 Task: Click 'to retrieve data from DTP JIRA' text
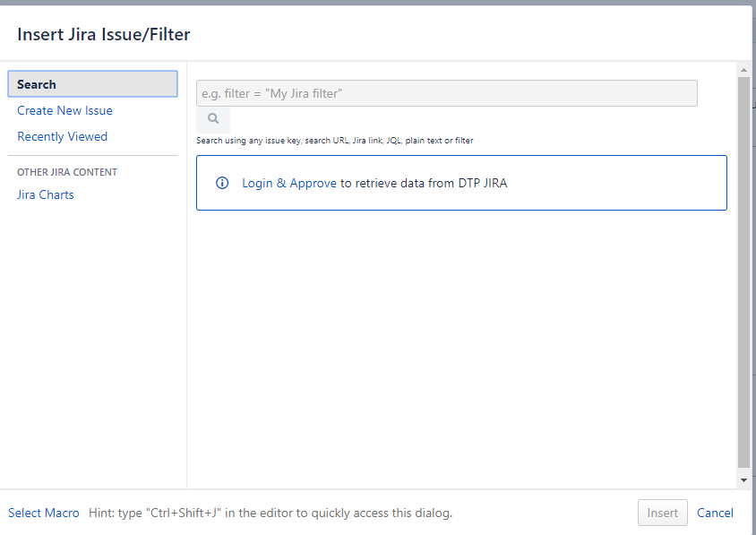424,184
